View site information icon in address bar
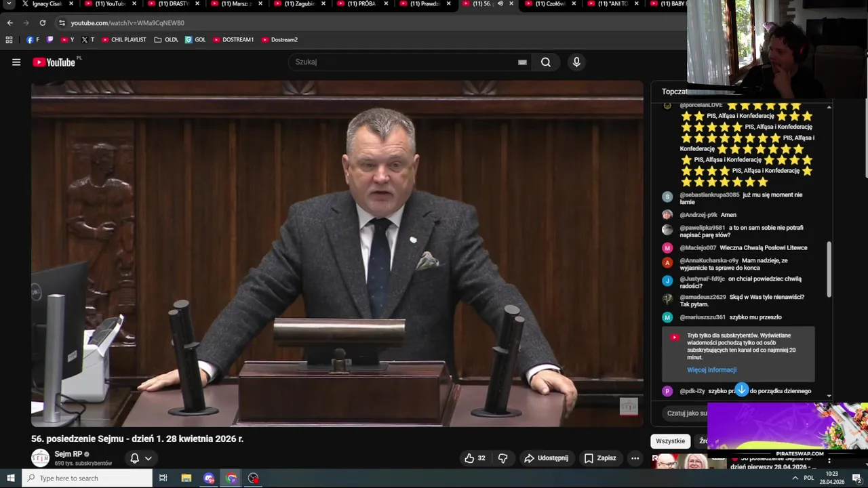Viewport: 868px width, 488px height. click(x=62, y=22)
